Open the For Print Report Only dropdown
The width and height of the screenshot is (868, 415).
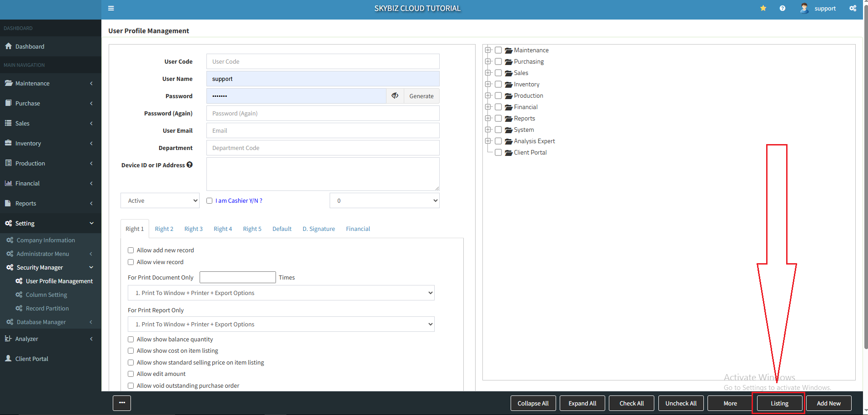point(281,324)
